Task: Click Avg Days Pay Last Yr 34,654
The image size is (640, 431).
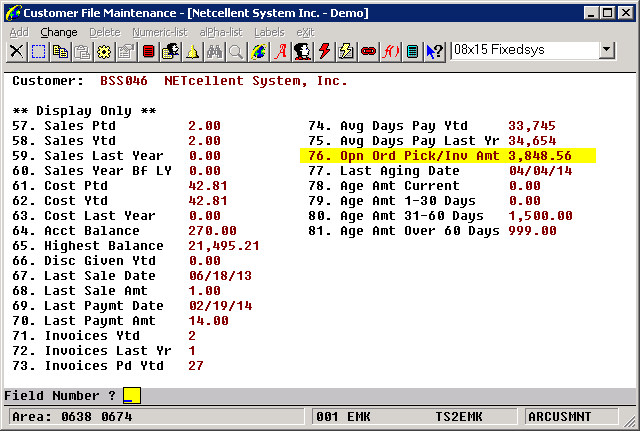Action: coord(532,141)
